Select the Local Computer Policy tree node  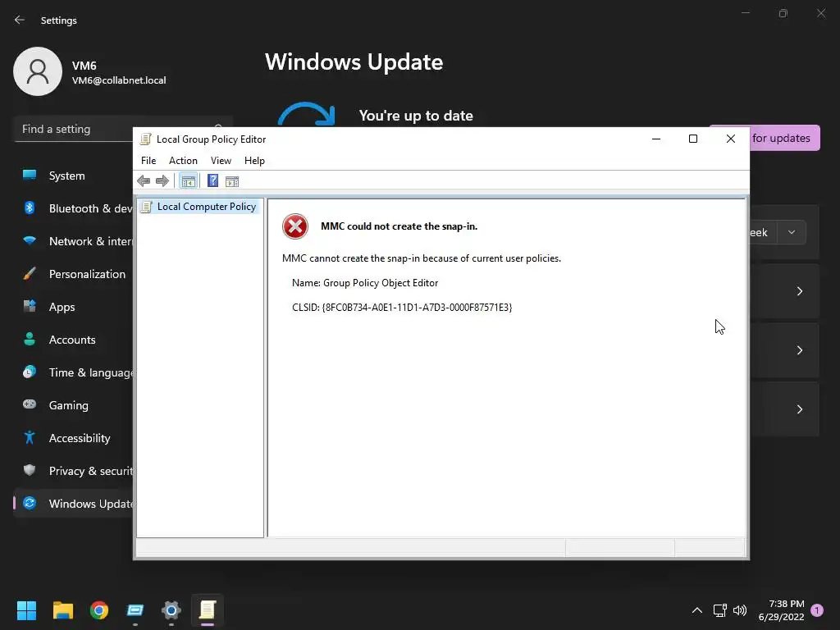199,207
